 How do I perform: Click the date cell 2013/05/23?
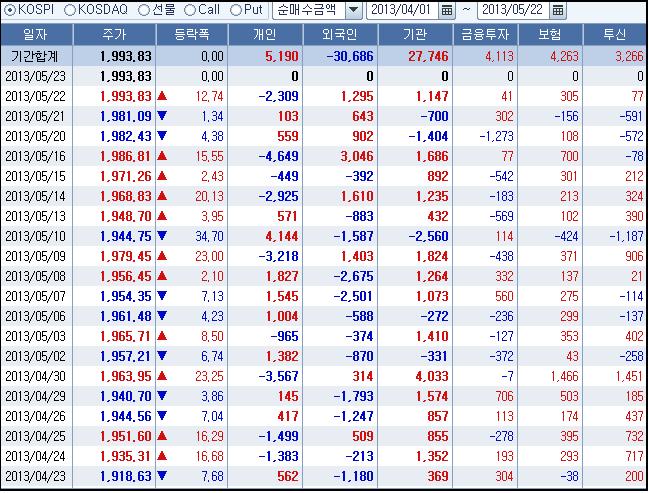point(36,77)
